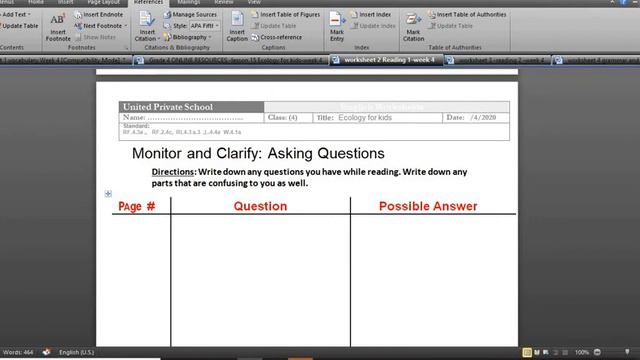Expand the Bibliography dropdown arrow
This screenshot has width=640, height=360.
[210, 37]
